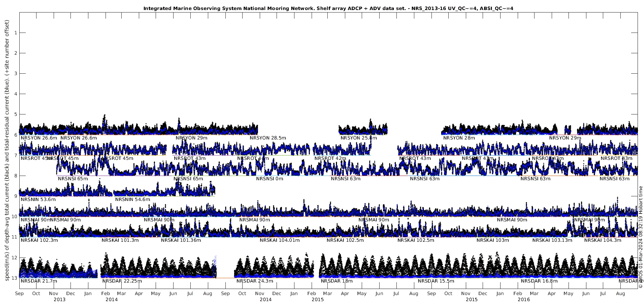Select the 'NRSDAR 15.5m' label
644x304 pixels.
[x=436, y=281]
